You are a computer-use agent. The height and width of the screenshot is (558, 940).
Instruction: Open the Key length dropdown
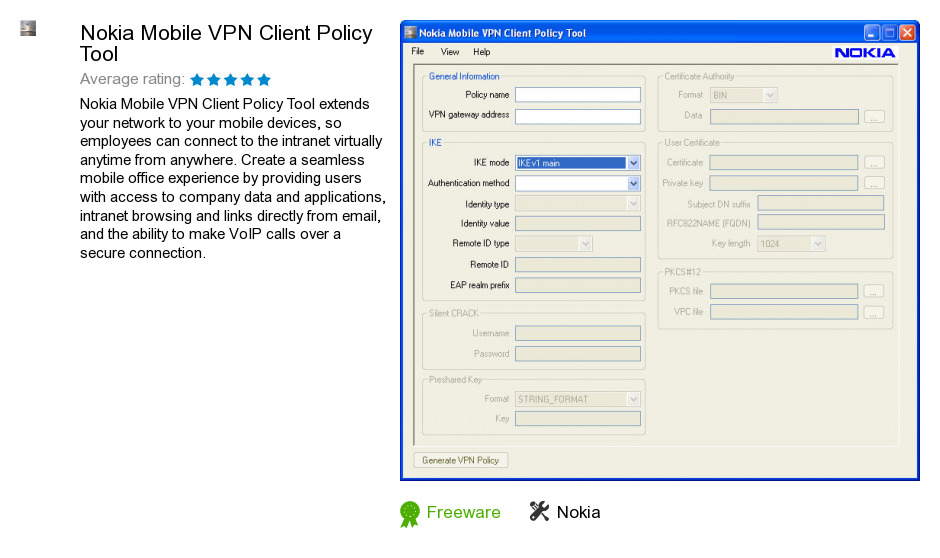(x=791, y=243)
